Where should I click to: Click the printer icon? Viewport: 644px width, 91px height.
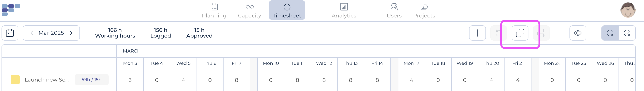[x=541, y=33]
